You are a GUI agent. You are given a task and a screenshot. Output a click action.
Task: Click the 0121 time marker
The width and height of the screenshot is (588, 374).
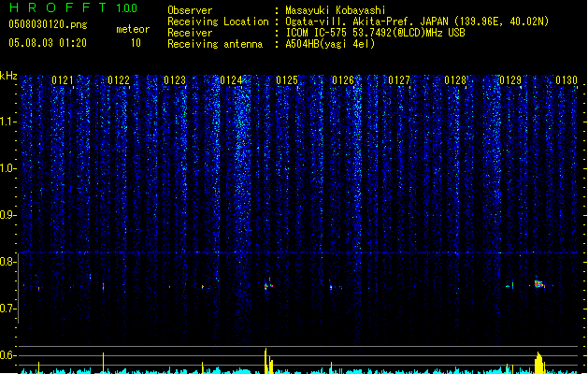[63, 80]
